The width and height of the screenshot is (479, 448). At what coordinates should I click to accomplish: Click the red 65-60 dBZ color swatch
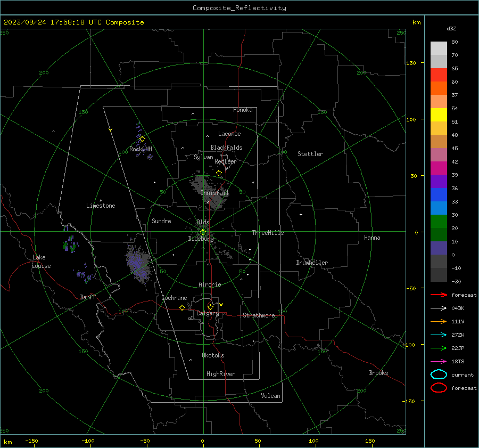tap(439, 75)
